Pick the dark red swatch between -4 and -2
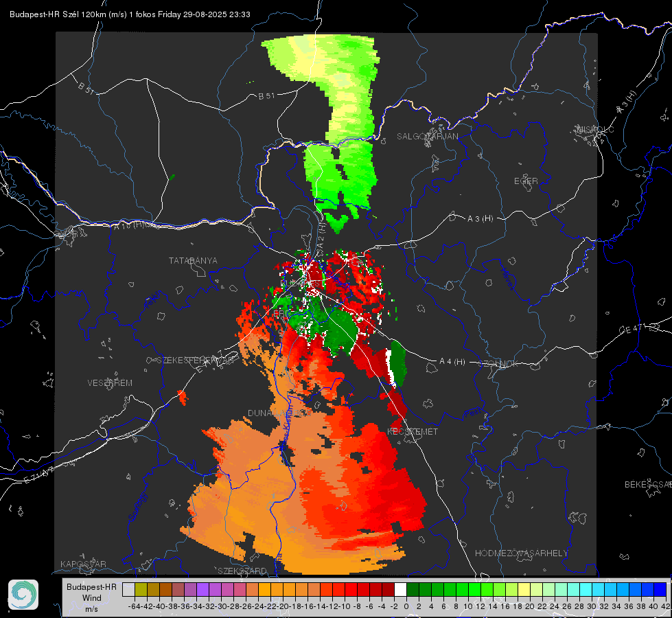 pos(388,589)
